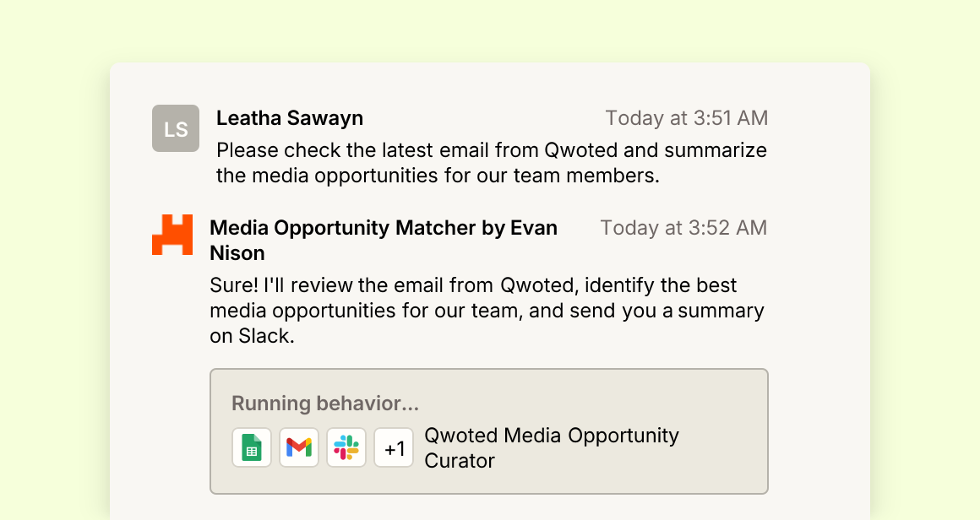Screen dimensions: 980x520
Task: Click the word Slack in agent reply
Action: [x=265, y=336]
